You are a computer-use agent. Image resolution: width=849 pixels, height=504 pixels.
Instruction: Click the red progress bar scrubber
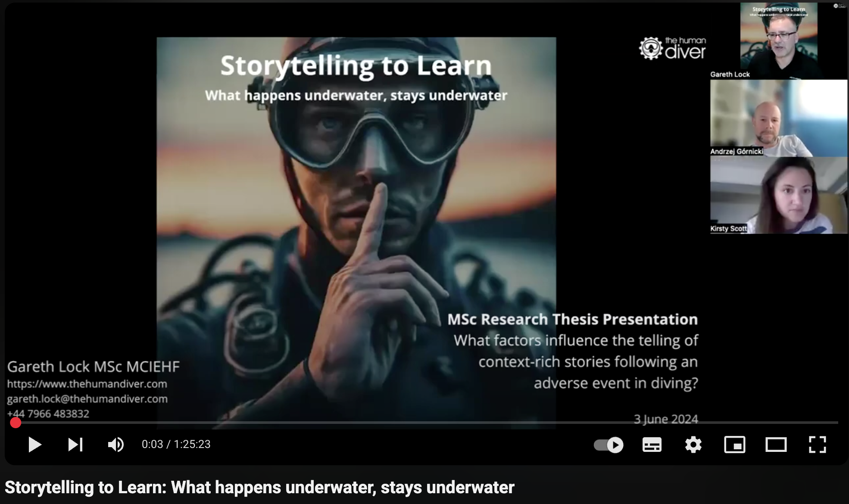tap(16, 423)
